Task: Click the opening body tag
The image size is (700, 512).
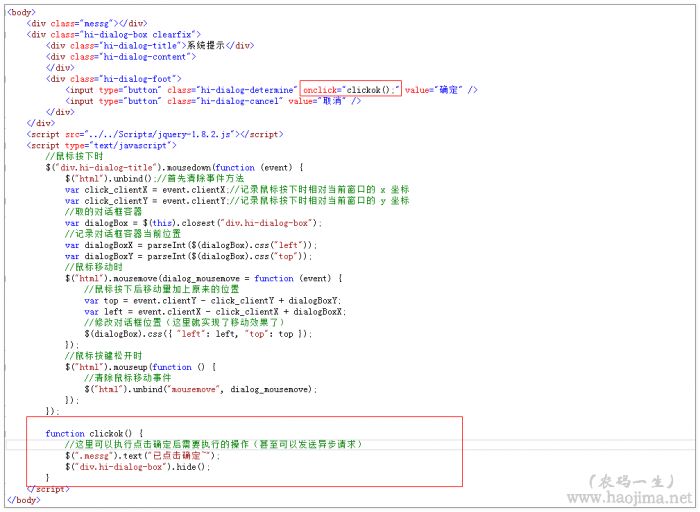Action: click(x=21, y=11)
